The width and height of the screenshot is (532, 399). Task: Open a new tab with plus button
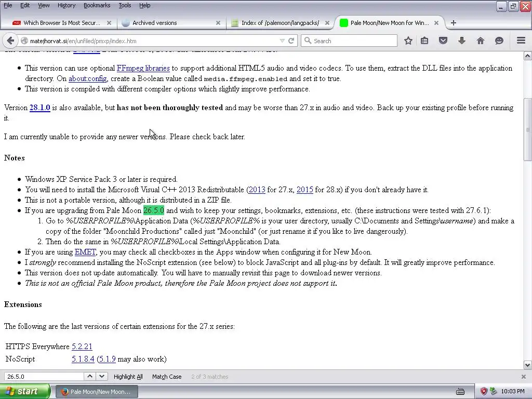454,23
